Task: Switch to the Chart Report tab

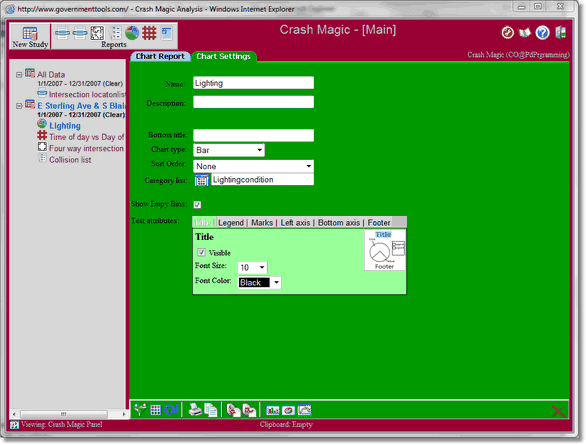Action: click(160, 56)
